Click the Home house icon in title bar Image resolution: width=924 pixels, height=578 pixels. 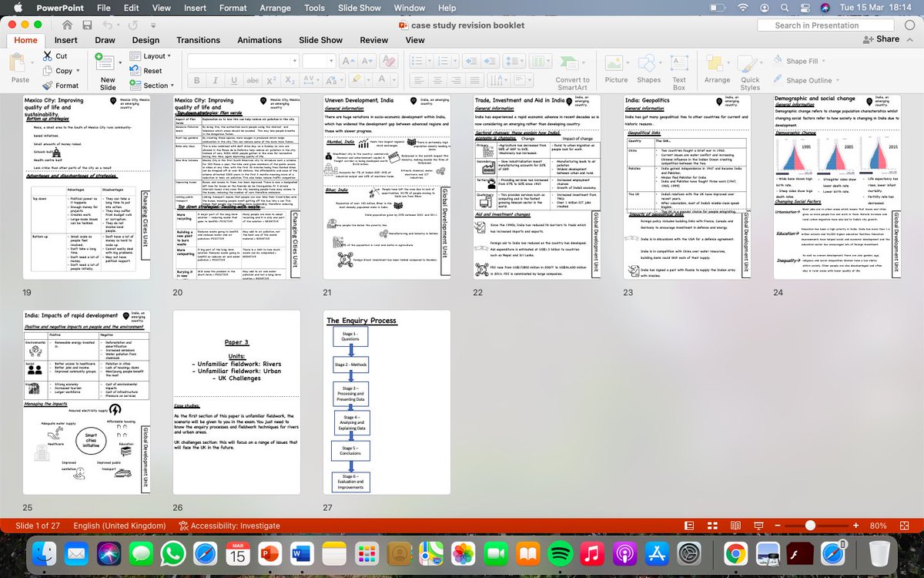coord(67,25)
